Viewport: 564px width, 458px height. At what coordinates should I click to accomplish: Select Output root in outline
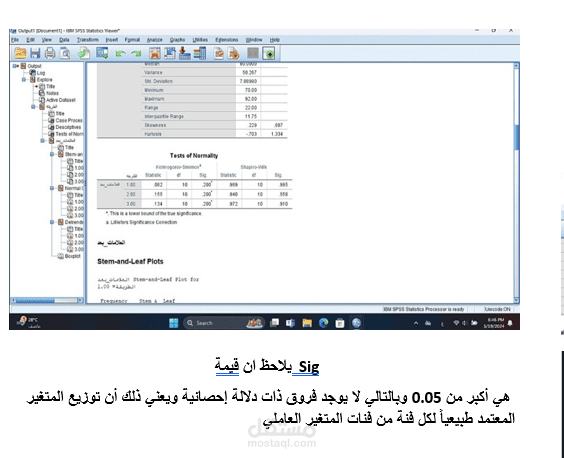pyautogui.click(x=34, y=66)
